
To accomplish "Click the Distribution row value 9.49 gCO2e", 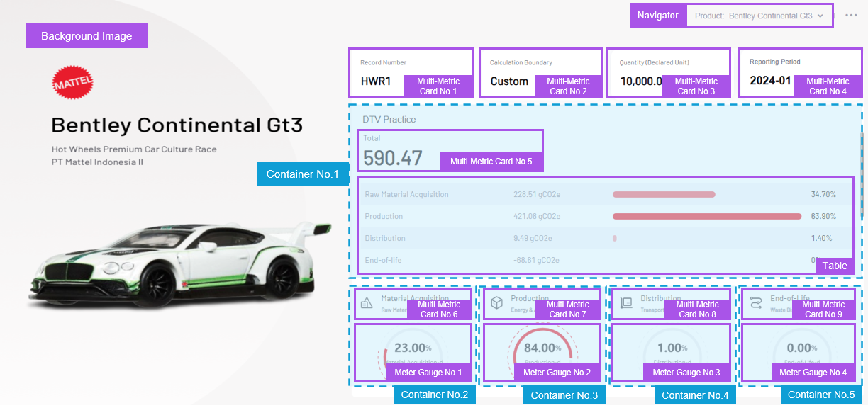I will point(532,238).
